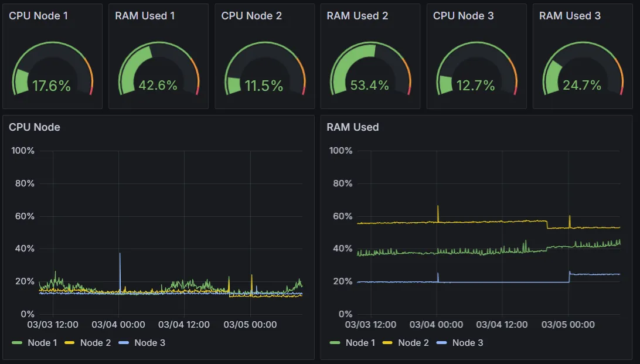Click the RAM Used time series graph title
The image size is (640, 364).
pos(353,127)
